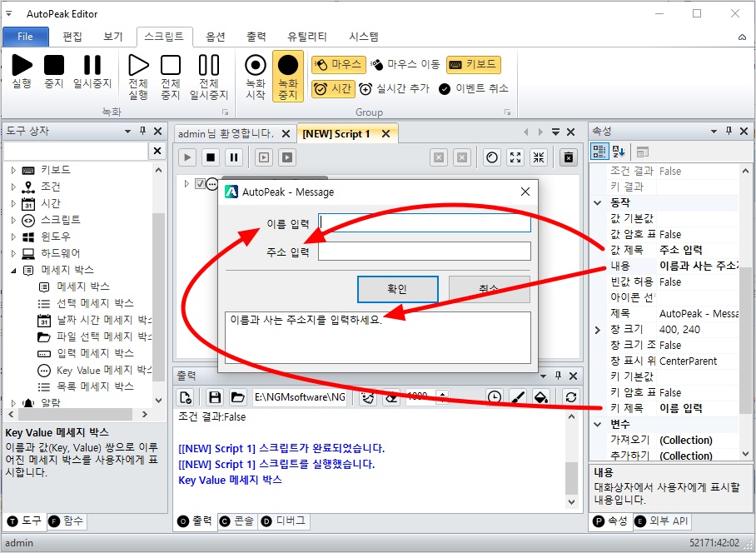Click refresh icon in 출력 toolbar
The width and height of the screenshot is (756, 553).
[571, 397]
